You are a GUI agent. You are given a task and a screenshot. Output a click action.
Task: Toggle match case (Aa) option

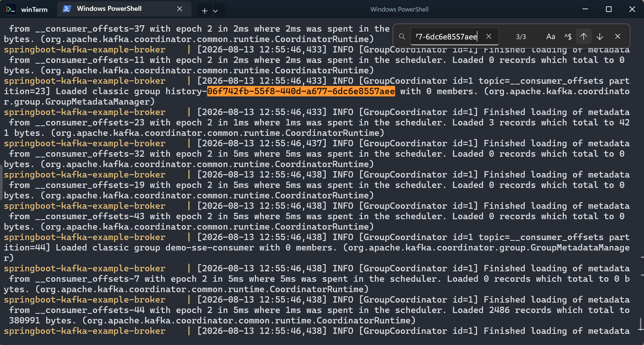(x=550, y=36)
